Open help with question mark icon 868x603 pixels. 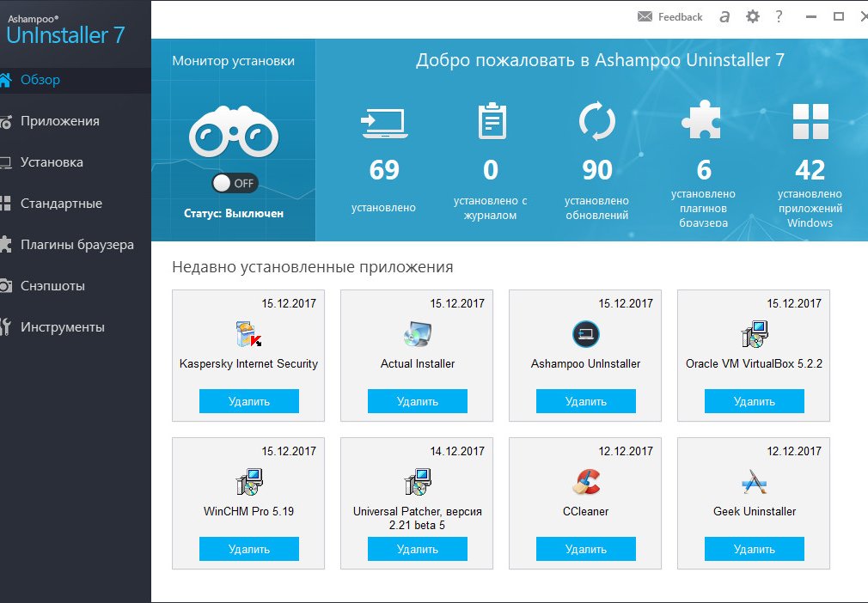(x=779, y=16)
